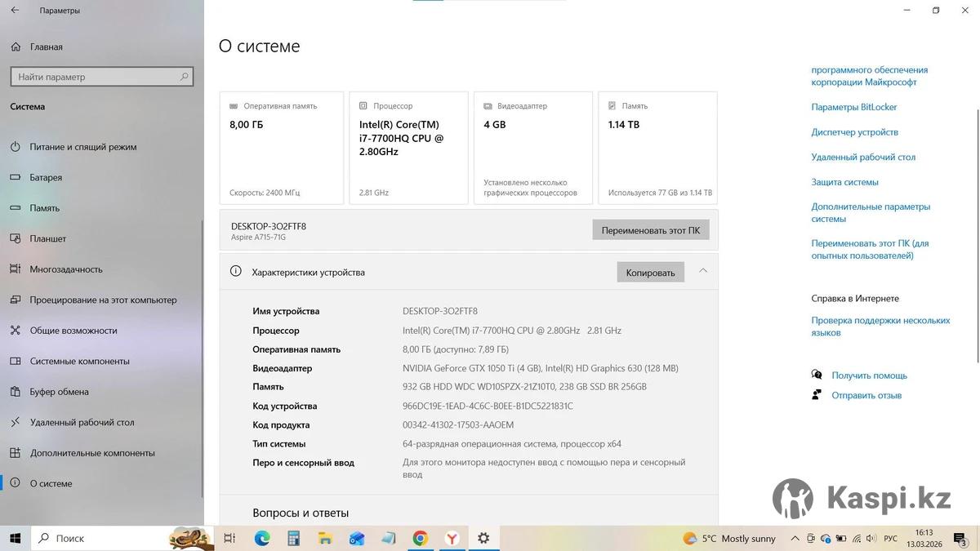Click the Переименовать этот ПК button
Image resolution: width=980 pixels, height=551 pixels.
pyautogui.click(x=650, y=230)
